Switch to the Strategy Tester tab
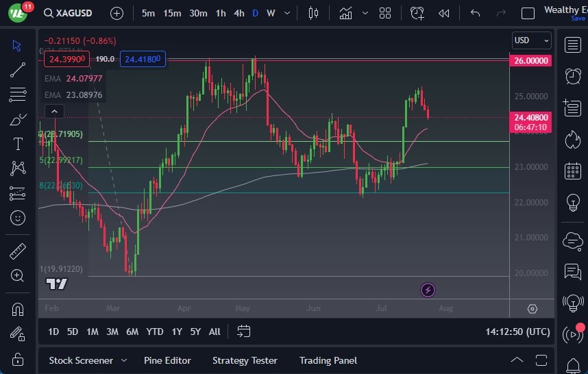This screenshot has width=588, height=374. tap(245, 360)
